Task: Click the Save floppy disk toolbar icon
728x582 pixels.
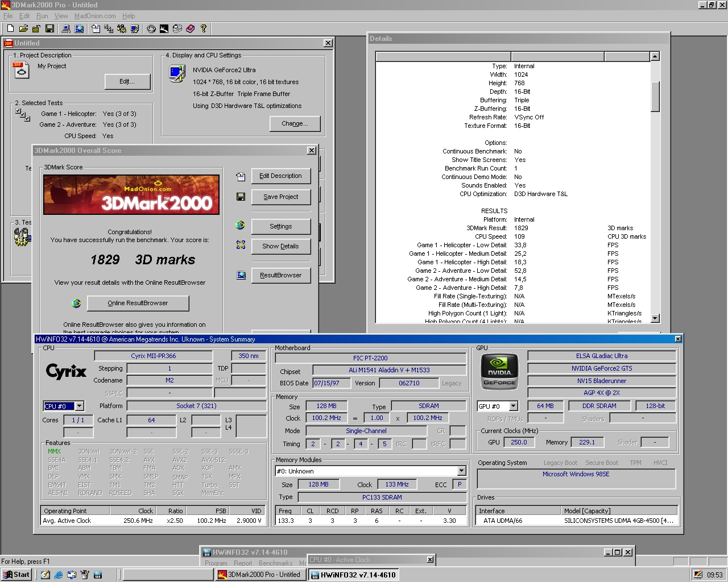Action: click(x=49, y=28)
